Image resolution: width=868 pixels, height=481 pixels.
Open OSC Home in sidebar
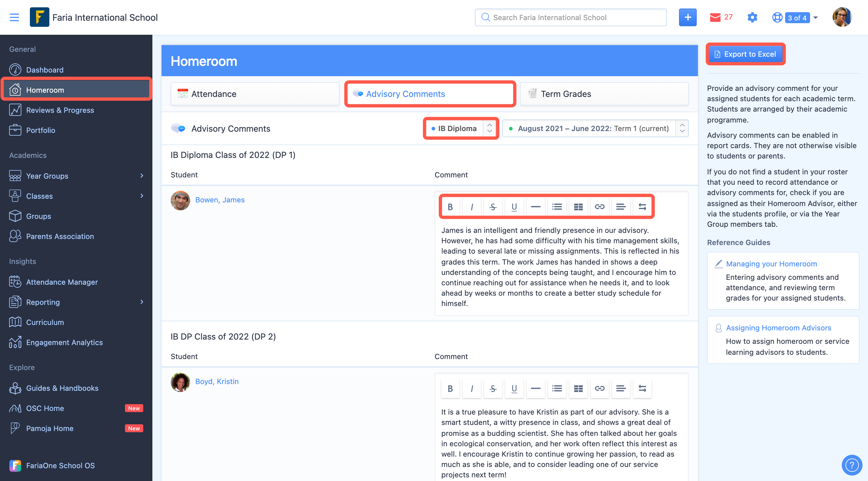click(76, 408)
